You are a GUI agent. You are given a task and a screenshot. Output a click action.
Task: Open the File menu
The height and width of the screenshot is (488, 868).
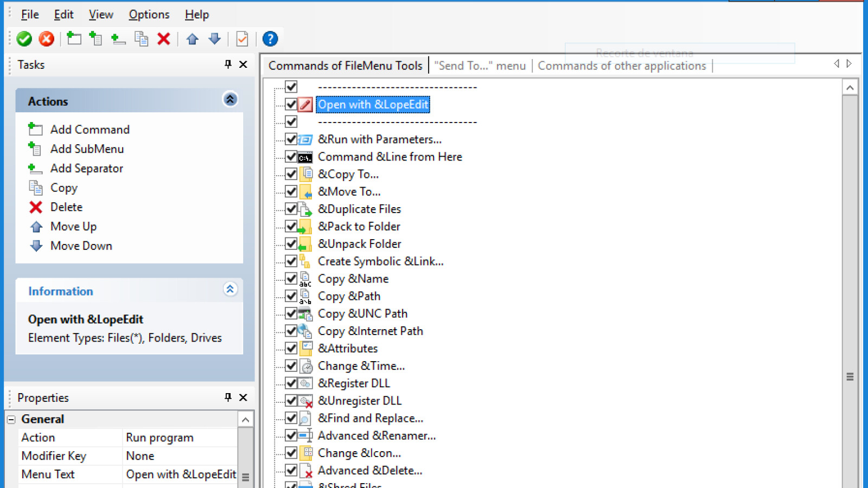30,15
